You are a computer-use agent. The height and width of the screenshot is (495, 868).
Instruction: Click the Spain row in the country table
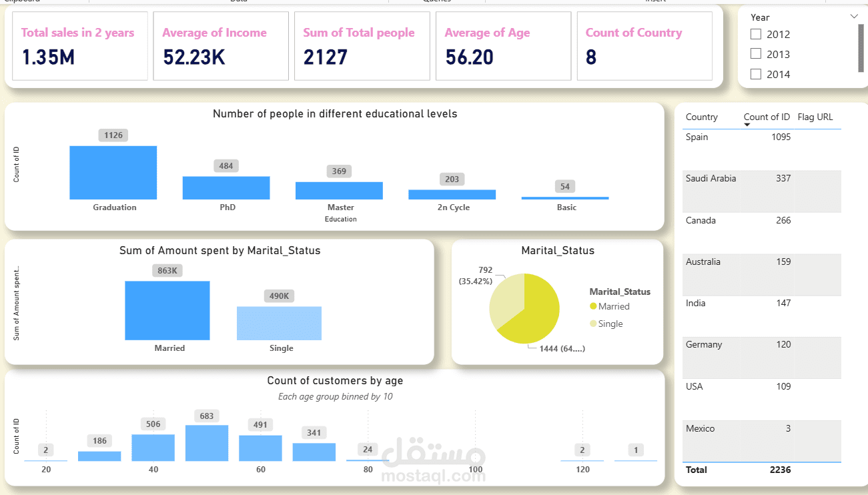(x=761, y=149)
